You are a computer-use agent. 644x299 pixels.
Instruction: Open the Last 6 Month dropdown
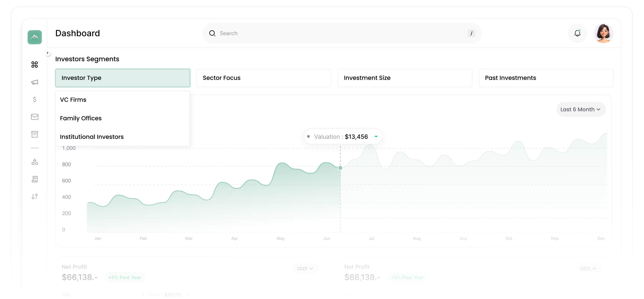[x=581, y=109]
